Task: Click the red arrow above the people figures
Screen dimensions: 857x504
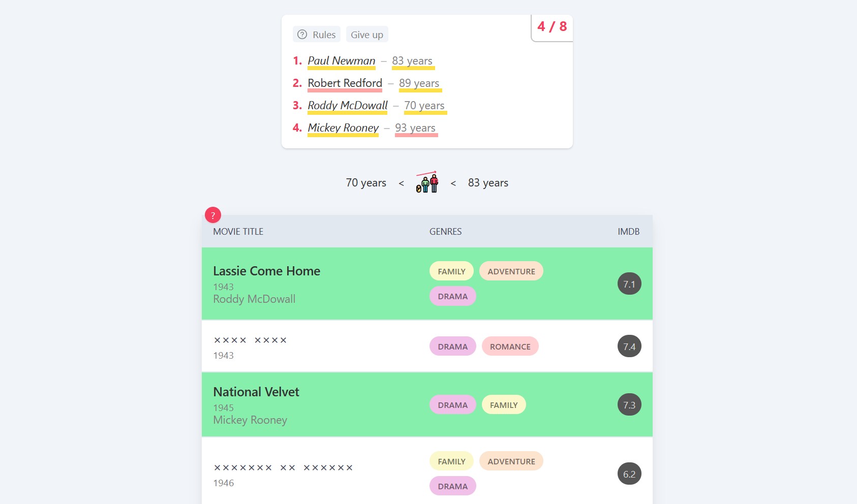Action: [x=427, y=174]
